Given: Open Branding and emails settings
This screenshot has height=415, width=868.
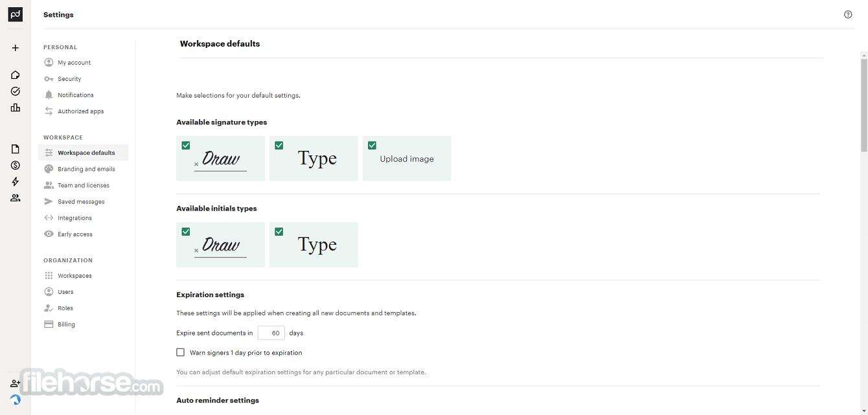Looking at the screenshot, I should 86,169.
